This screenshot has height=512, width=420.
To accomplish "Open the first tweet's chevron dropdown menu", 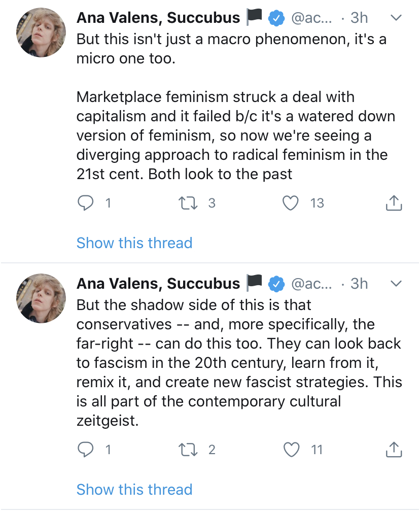I will [x=396, y=18].
